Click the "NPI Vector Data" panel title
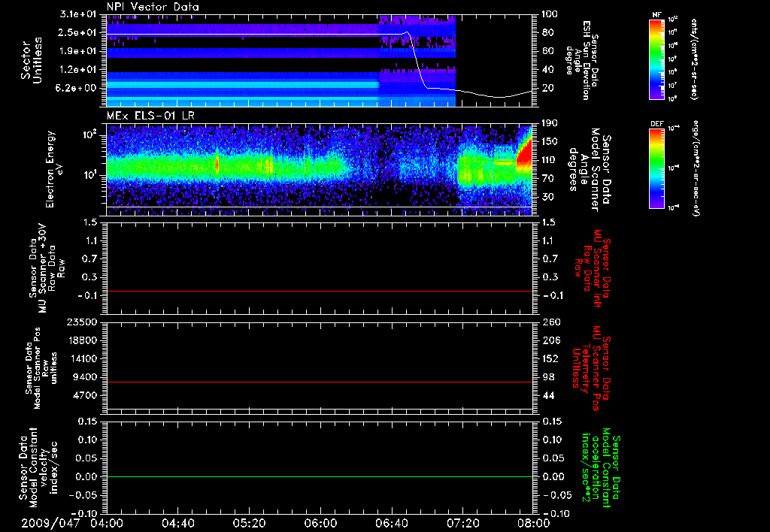Image resolution: width=770 pixels, height=532 pixels. tap(153, 7)
